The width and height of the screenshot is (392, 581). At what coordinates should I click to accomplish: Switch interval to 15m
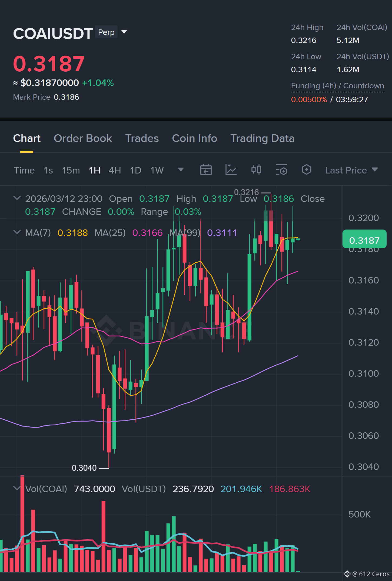(71, 170)
